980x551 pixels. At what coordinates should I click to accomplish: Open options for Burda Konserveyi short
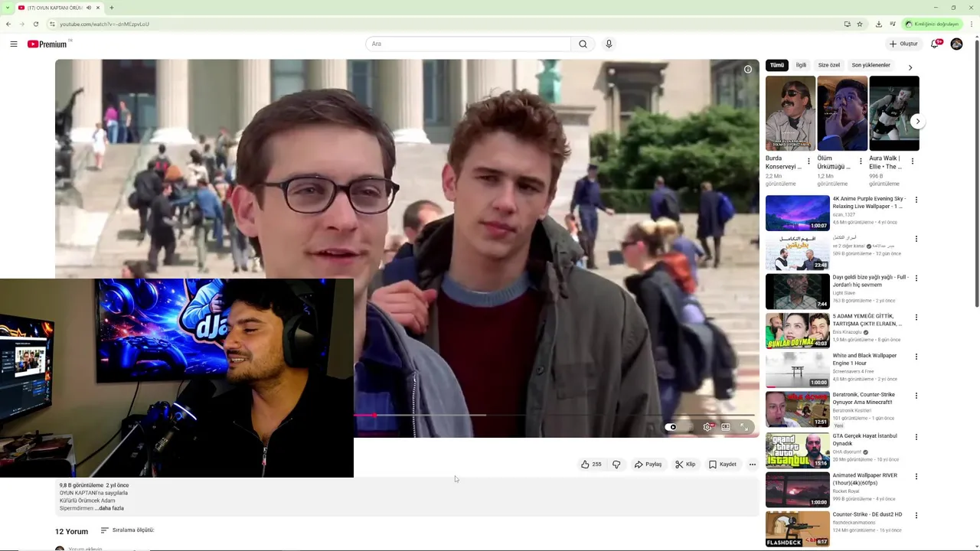(808, 161)
